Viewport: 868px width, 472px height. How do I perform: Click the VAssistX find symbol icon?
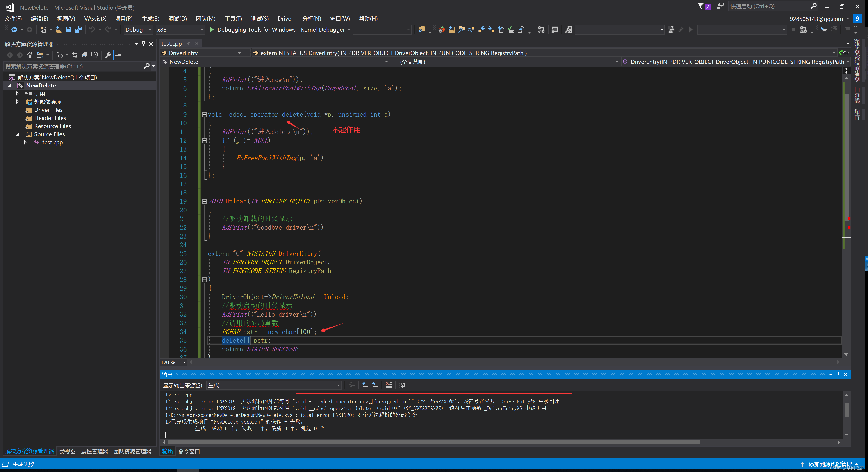point(461,30)
